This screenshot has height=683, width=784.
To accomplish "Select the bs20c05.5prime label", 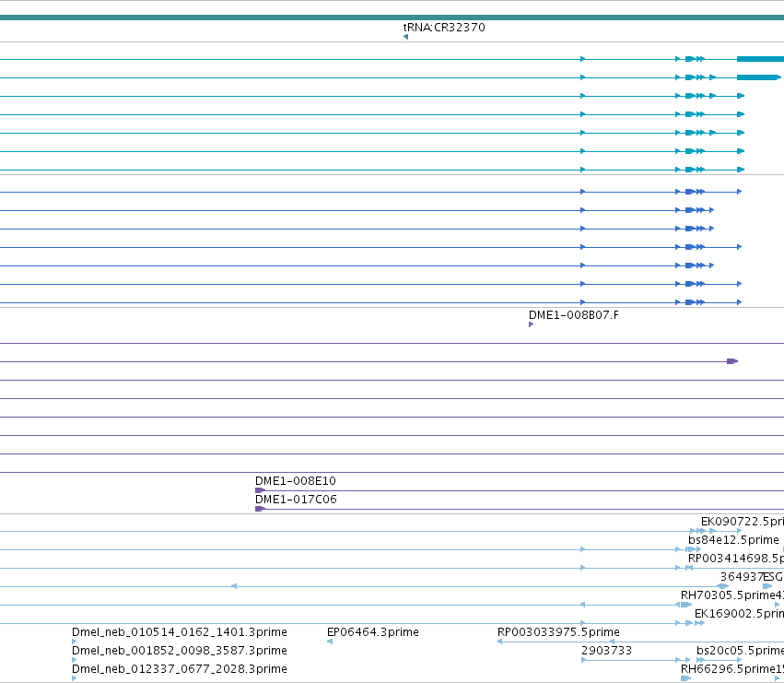I will 740,651.
